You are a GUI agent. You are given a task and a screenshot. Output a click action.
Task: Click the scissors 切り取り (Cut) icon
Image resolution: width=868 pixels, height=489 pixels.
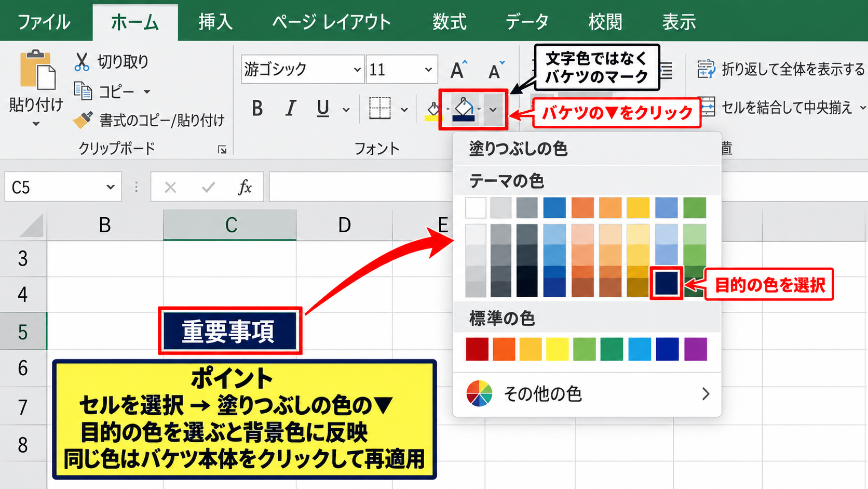pyautogui.click(x=82, y=62)
